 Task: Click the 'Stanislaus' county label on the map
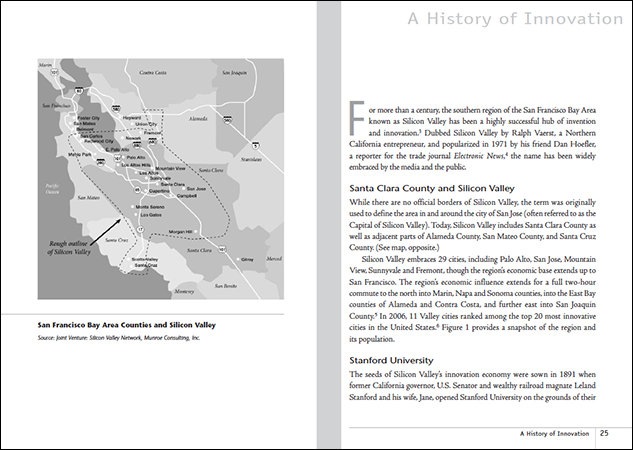[251, 160]
